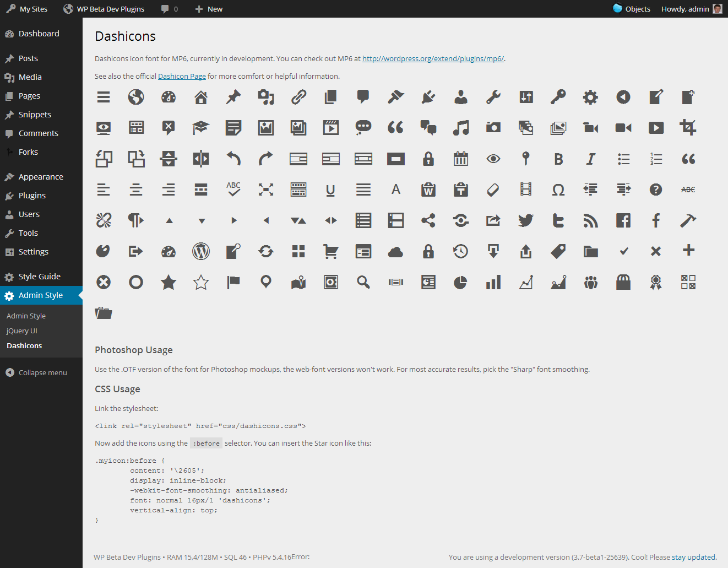Click the open folder dashicon
This screenshot has width=728, height=568.
[104, 313]
